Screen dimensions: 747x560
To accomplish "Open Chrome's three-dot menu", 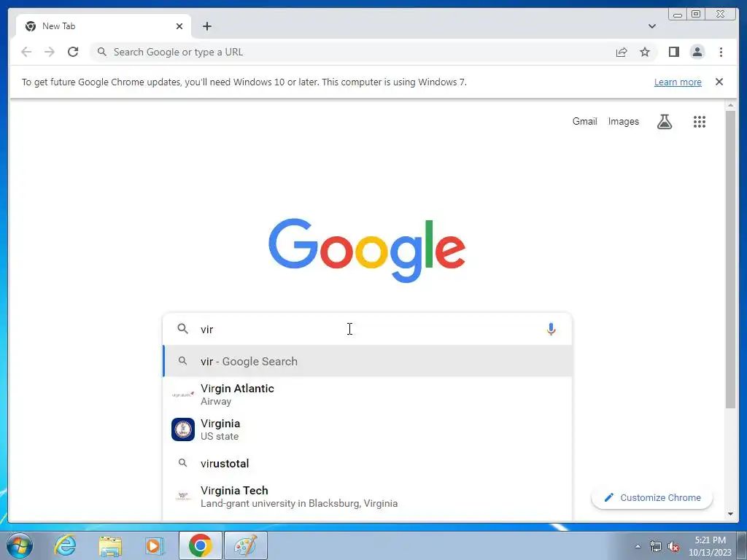I will (721, 52).
